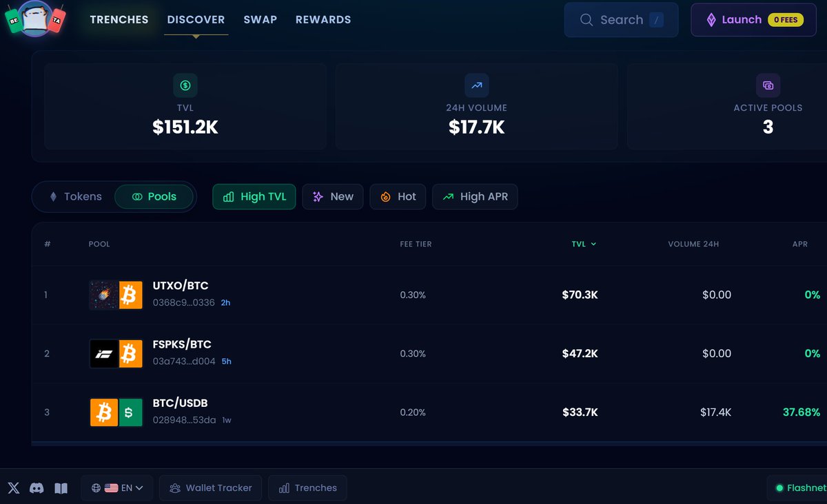Go to the Trenches nav tab
The image size is (827, 504).
coord(119,19)
